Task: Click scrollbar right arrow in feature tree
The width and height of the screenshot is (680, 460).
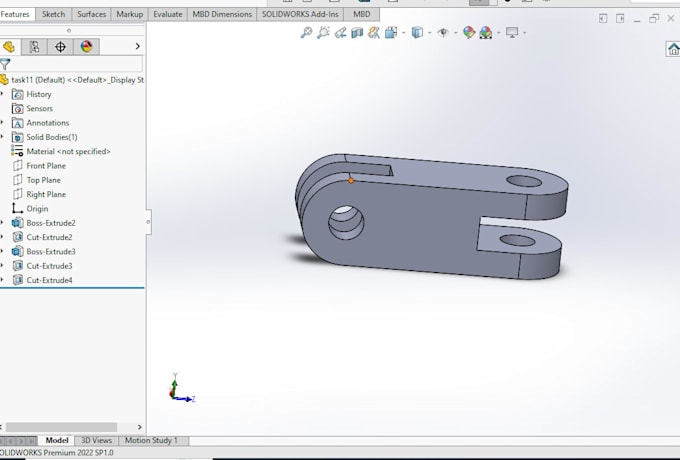Action: click(x=139, y=427)
